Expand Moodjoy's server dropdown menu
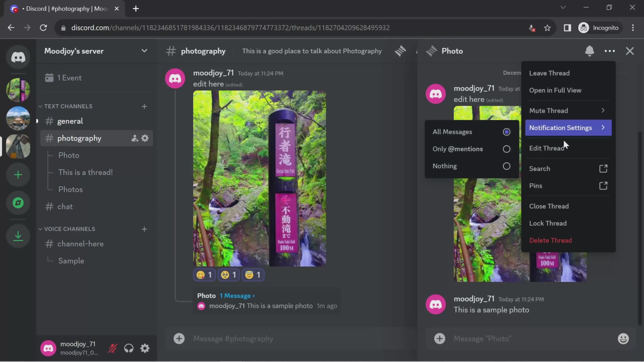 [x=144, y=51]
